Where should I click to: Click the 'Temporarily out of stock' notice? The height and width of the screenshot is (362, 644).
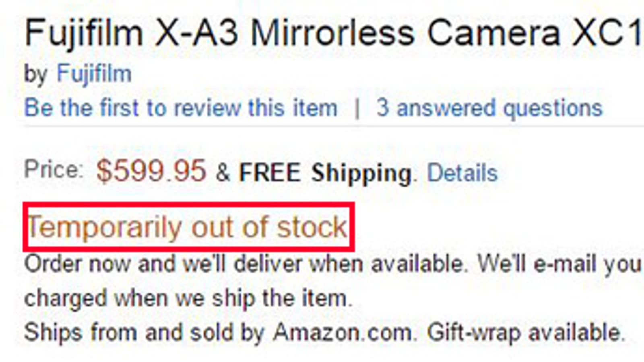point(188,227)
